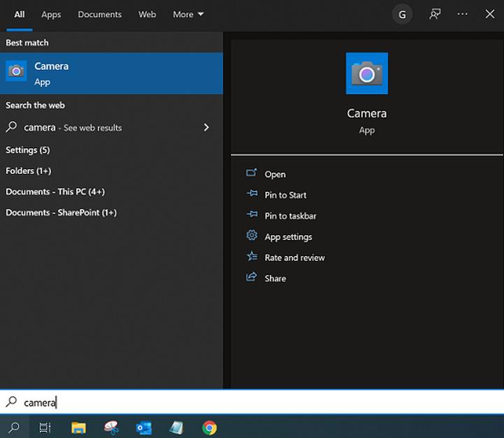The width and height of the screenshot is (504, 438).
Task: Expand the More filter dropdown
Action: point(188,14)
